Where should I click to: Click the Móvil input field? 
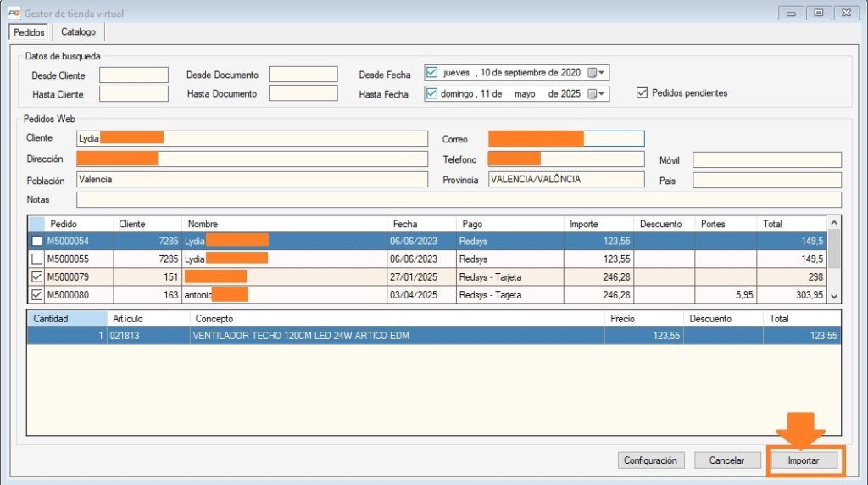tap(766, 160)
